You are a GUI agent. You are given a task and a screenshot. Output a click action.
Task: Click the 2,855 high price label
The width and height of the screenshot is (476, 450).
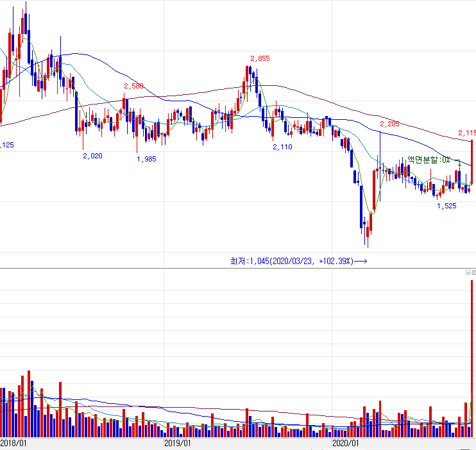click(260, 58)
